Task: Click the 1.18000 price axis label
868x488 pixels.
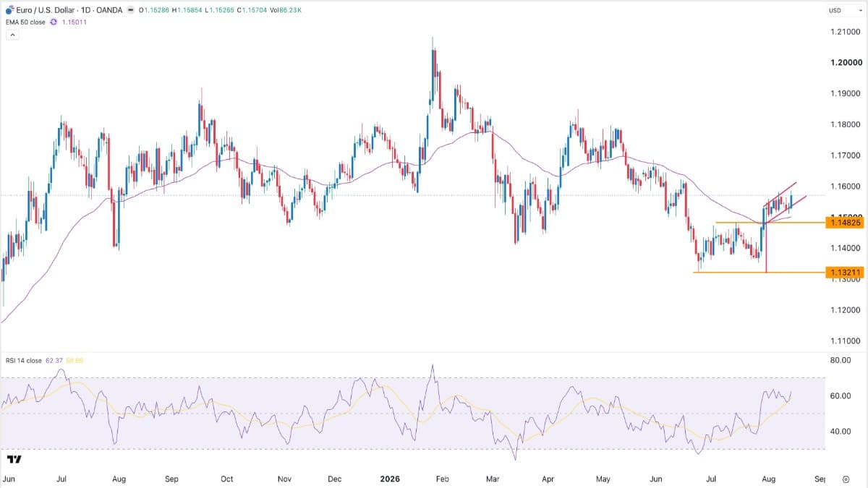Action: [x=844, y=124]
